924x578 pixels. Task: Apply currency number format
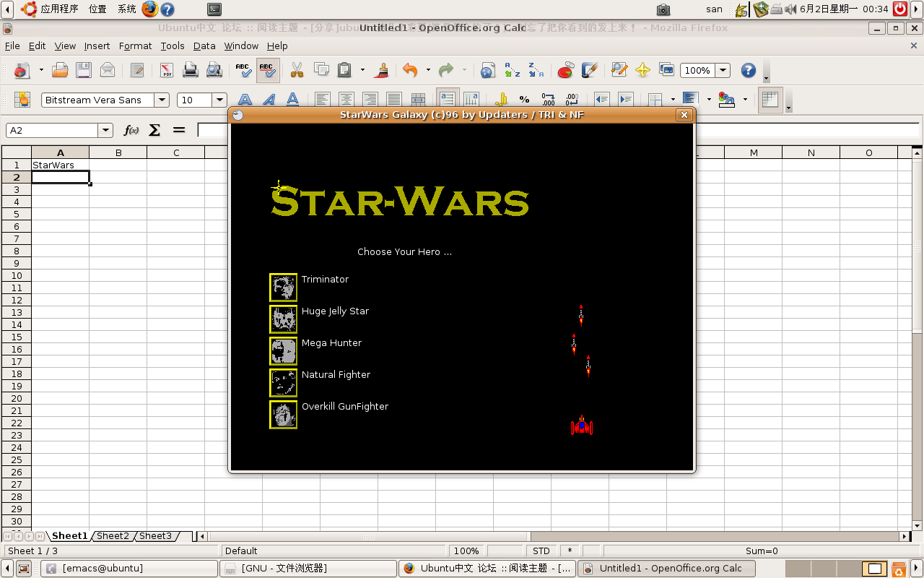tap(501, 100)
